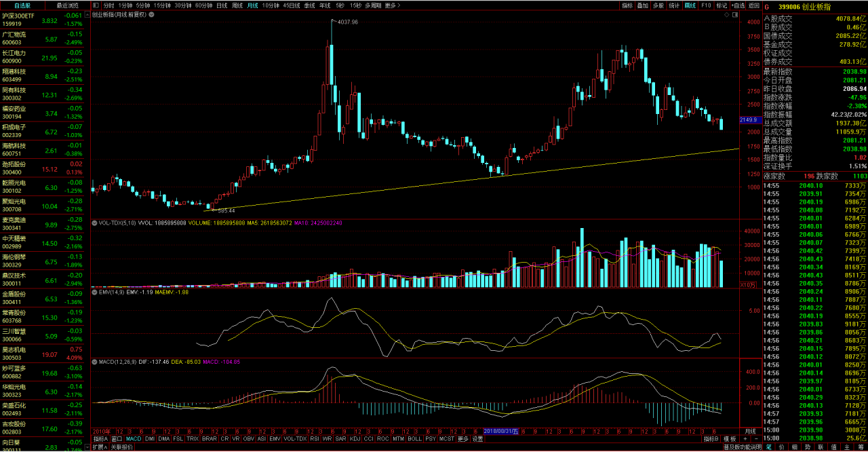This screenshot has width=868, height=452.
Task: Click the small window icon at chart top right
Action: click(x=734, y=14)
